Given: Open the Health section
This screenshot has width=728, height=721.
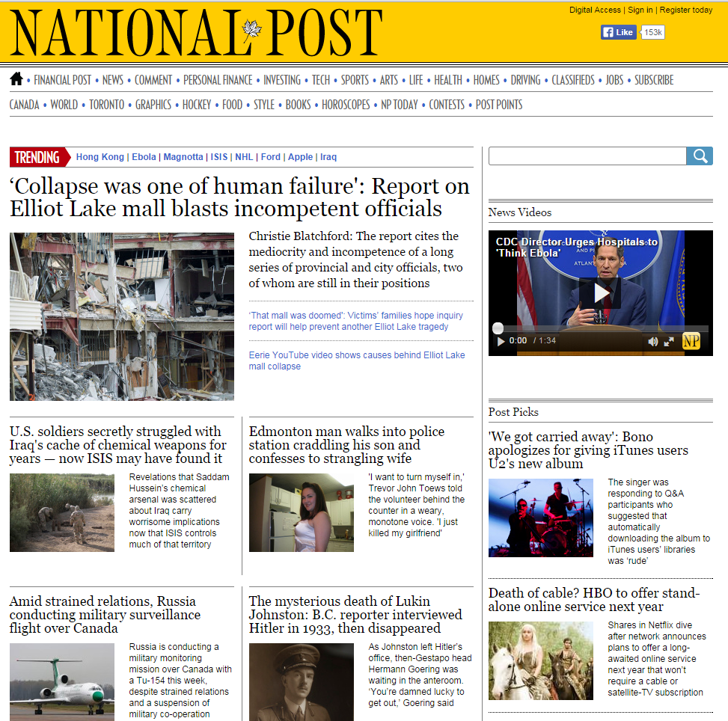Looking at the screenshot, I should [448, 80].
